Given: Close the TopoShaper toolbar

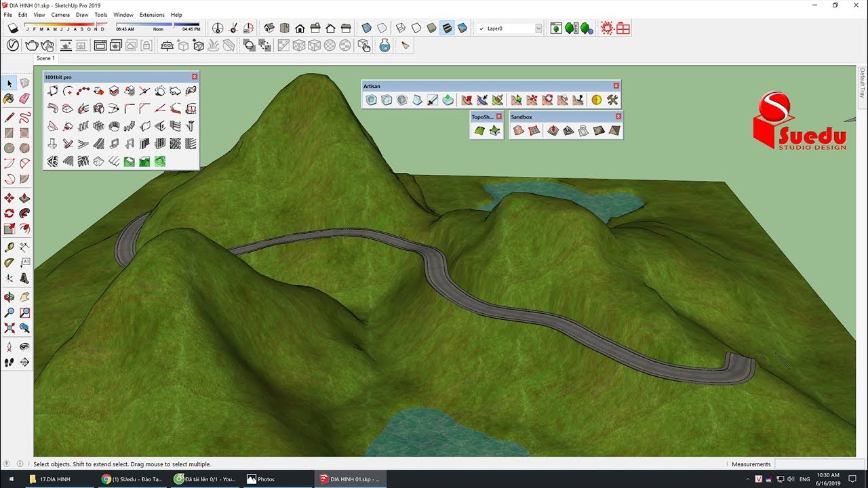Looking at the screenshot, I should [499, 117].
